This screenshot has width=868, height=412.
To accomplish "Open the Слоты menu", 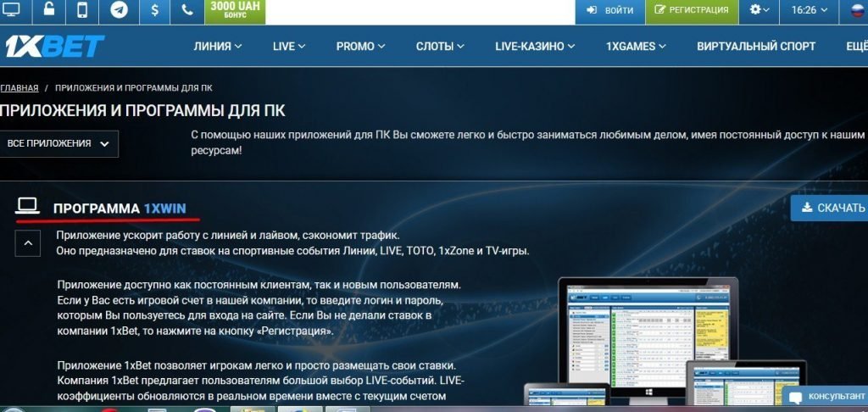I will [x=440, y=47].
